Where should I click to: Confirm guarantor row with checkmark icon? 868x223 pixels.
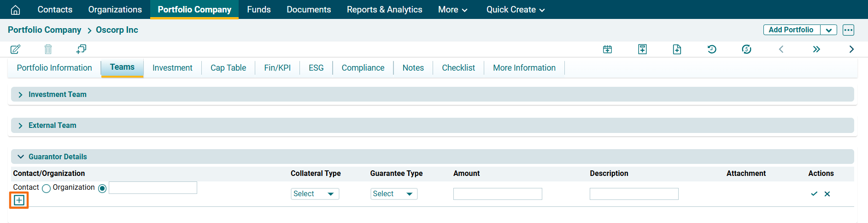click(814, 194)
